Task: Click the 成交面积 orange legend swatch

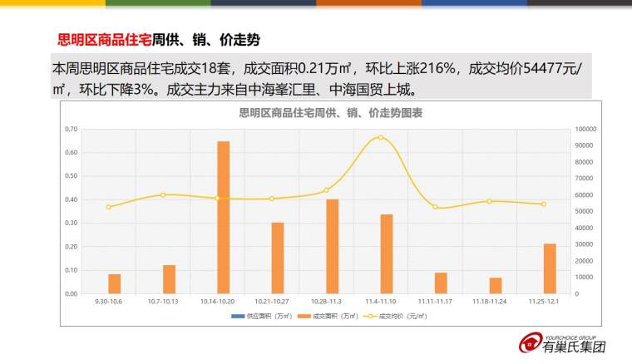Action: 304,317
